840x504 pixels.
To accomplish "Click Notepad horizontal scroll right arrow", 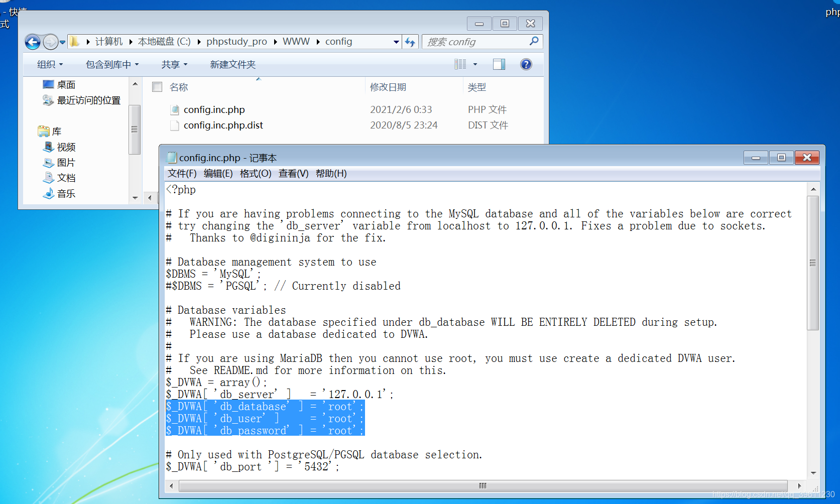I will 799,486.
